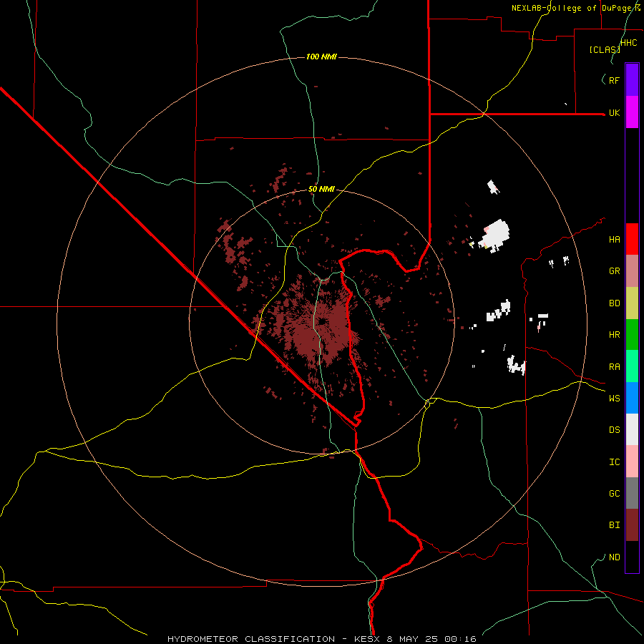The image size is (644, 644).
Task: Click the DS white legend block
Action: [632, 429]
